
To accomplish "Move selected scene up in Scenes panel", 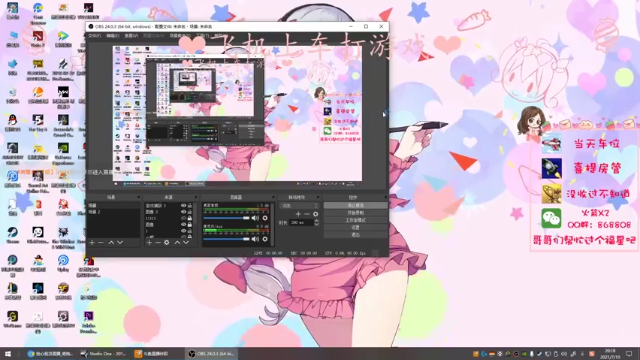I will tap(111, 242).
